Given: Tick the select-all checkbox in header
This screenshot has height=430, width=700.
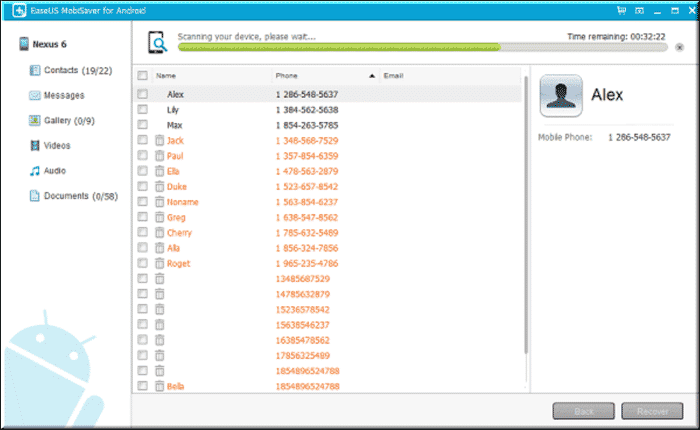Looking at the screenshot, I should tap(142, 75).
